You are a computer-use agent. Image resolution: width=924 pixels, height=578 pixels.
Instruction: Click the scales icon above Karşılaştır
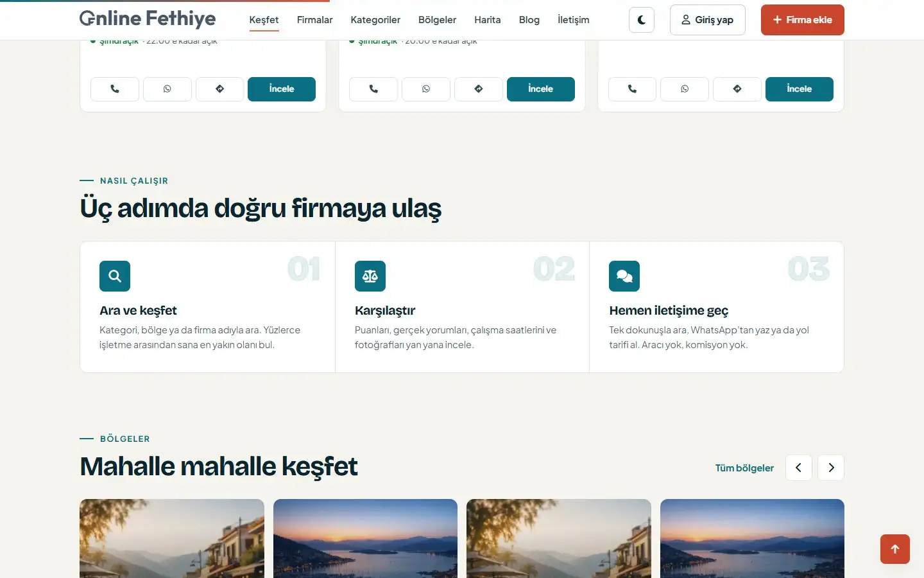click(x=370, y=276)
